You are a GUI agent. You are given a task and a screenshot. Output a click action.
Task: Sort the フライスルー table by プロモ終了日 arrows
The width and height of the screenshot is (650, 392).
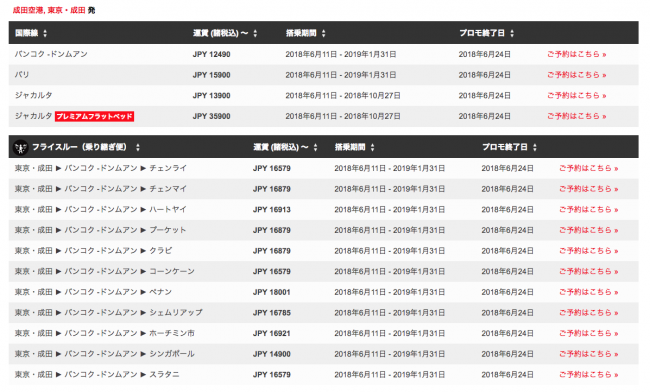(535, 147)
